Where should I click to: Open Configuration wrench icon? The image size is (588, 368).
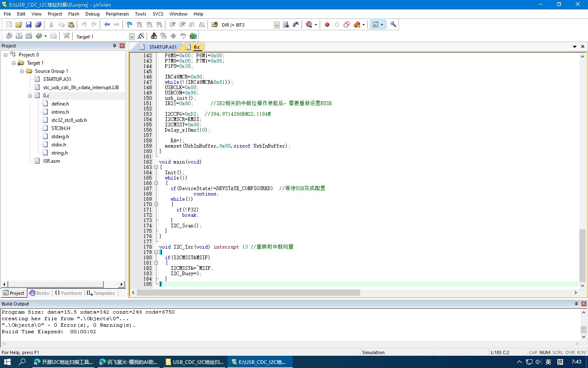click(x=393, y=25)
